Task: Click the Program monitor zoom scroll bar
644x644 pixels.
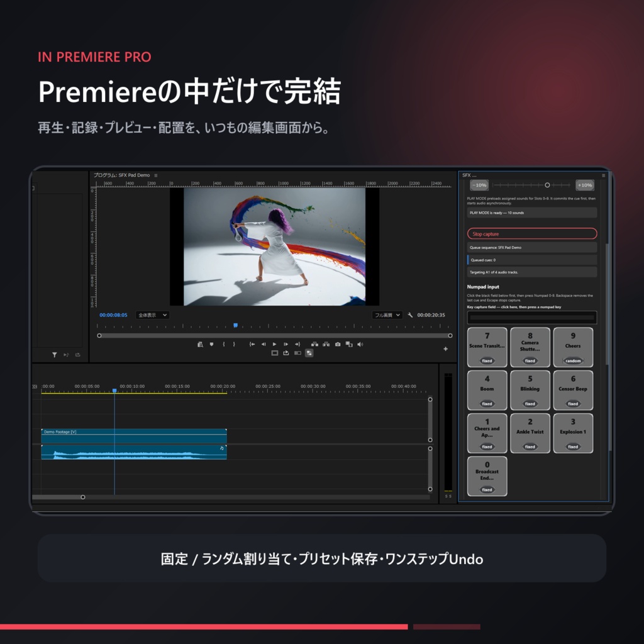Action: [x=274, y=336]
